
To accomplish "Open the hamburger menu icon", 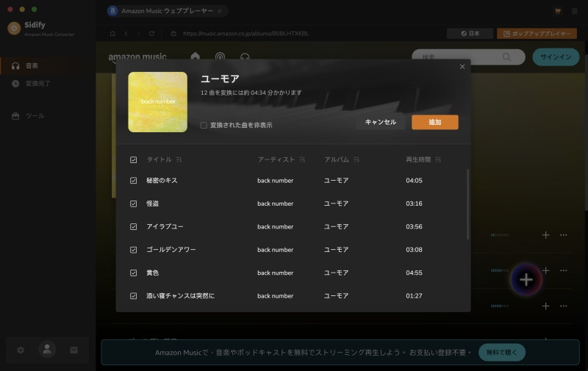I will coord(575,11).
